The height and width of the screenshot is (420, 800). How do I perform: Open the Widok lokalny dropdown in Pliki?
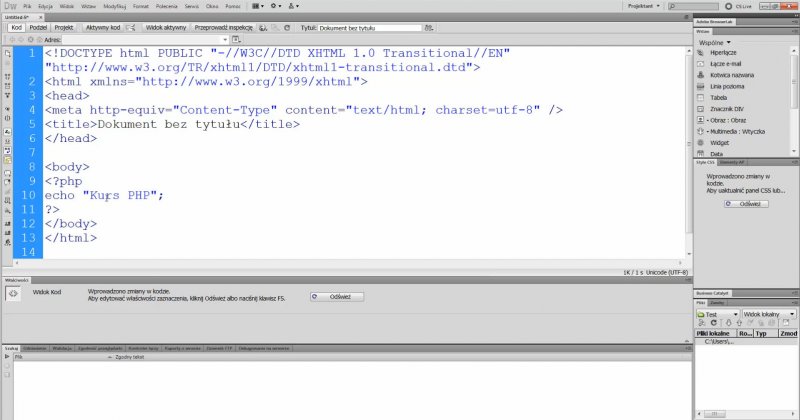[x=769, y=313]
